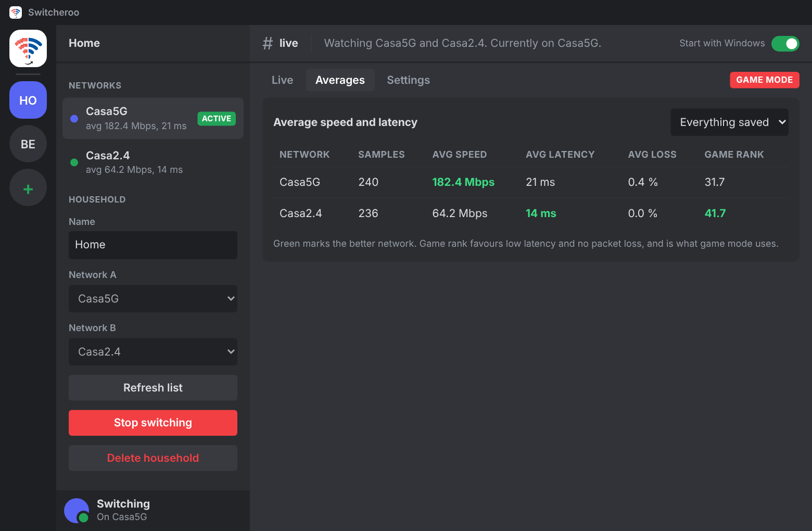Image resolution: width=812 pixels, height=531 pixels.
Task: Toggle Start with Windows switch
Action: (785, 44)
